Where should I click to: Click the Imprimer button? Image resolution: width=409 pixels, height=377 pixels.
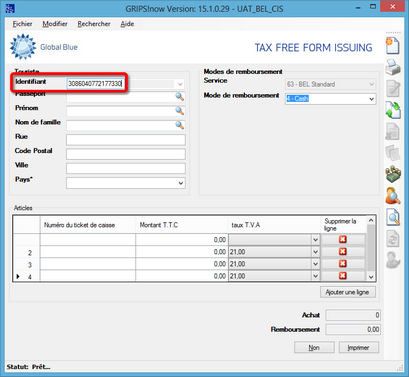pos(359,347)
